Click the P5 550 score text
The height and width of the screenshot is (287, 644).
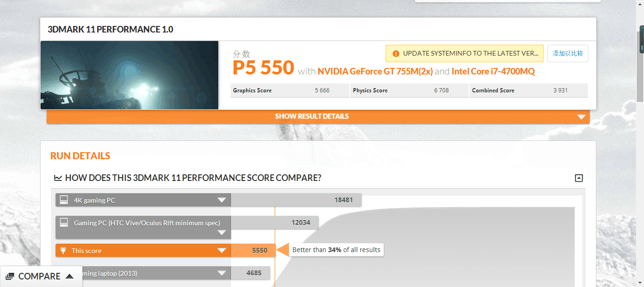click(264, 68)
